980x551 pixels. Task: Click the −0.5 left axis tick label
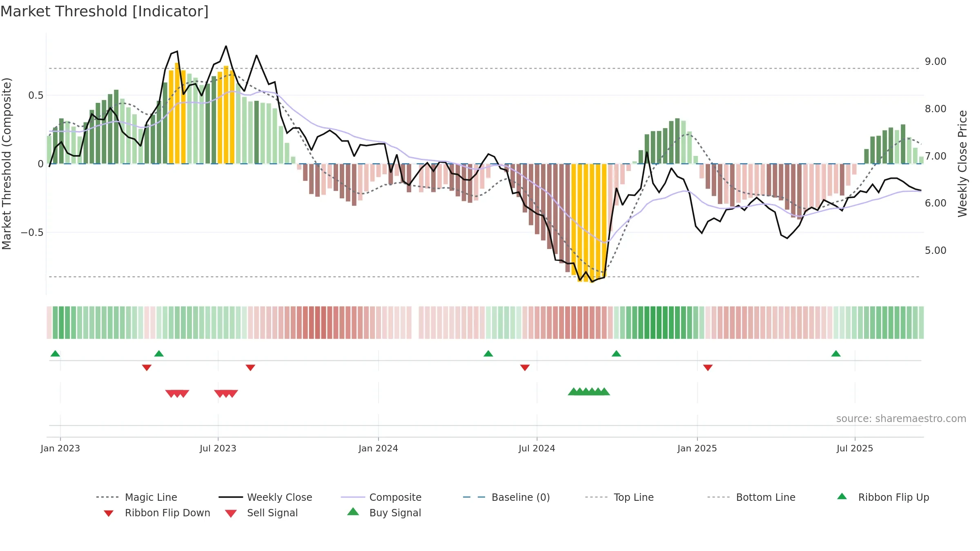[32, 233]
